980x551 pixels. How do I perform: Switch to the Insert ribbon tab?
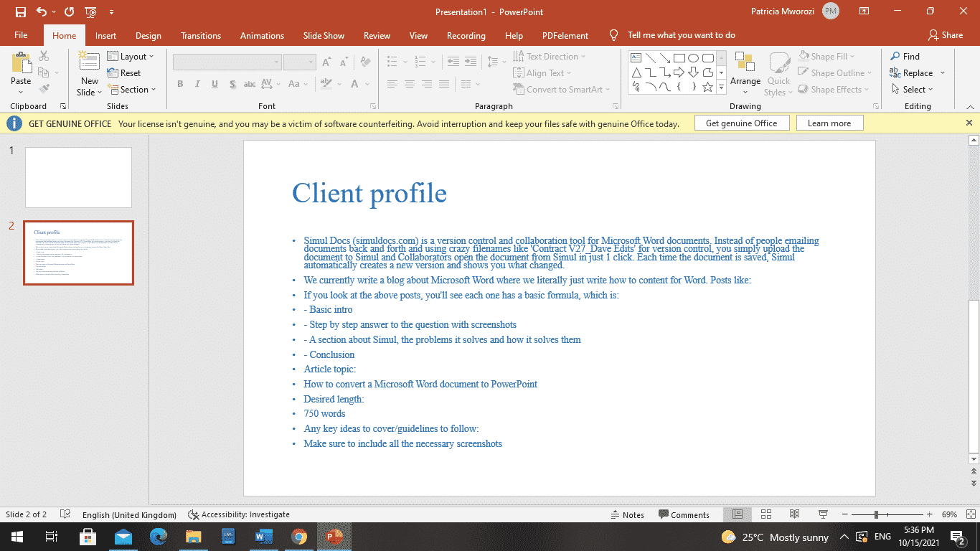click(105, 34)
